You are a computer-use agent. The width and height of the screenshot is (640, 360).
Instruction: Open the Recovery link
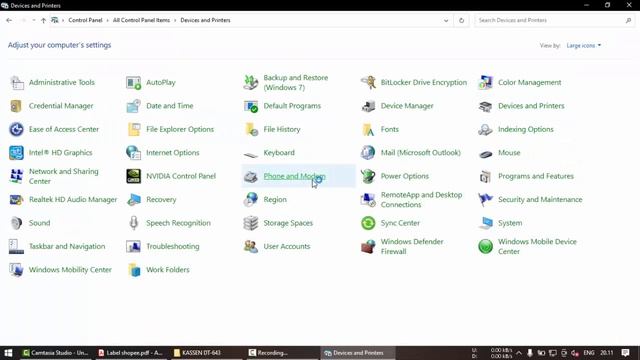(161, 200)
